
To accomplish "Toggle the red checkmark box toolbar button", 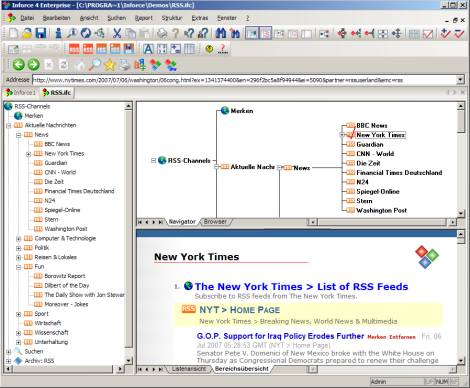I will click(x=428, y=34).
